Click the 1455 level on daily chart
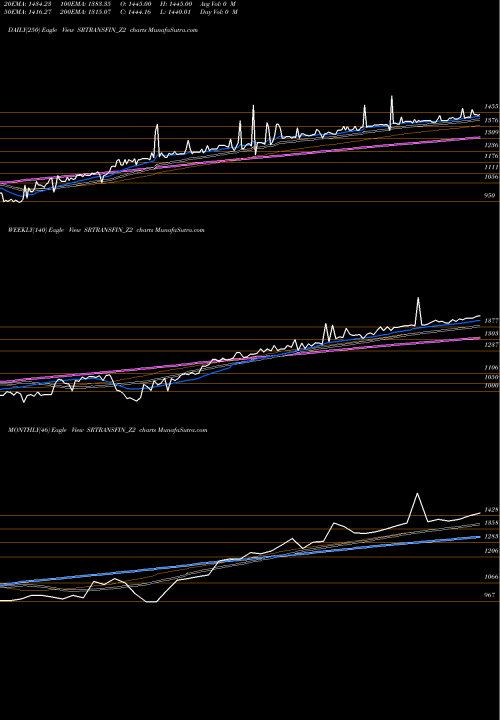 (x=492, y=107)
